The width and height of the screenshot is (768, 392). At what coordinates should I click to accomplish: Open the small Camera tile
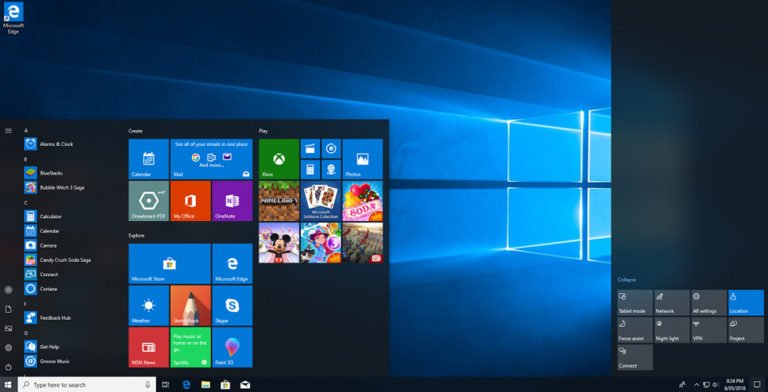coord(331,170)
